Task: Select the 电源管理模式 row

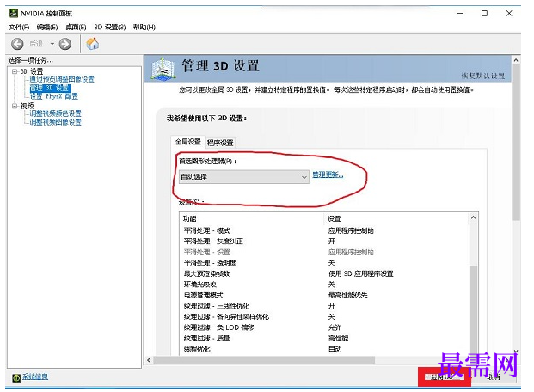Action: 324,295
